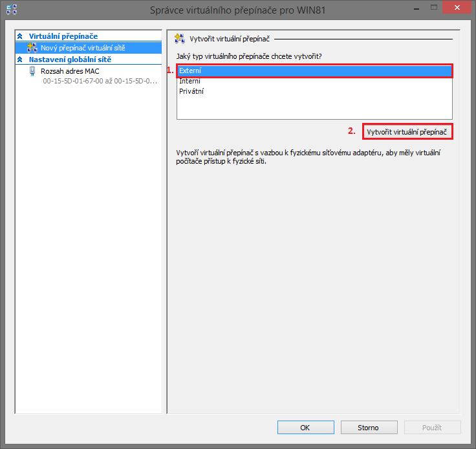The height and width of the screenshot is (449, 476).
Task: Choose the Externí switch type
Action: 314,71
